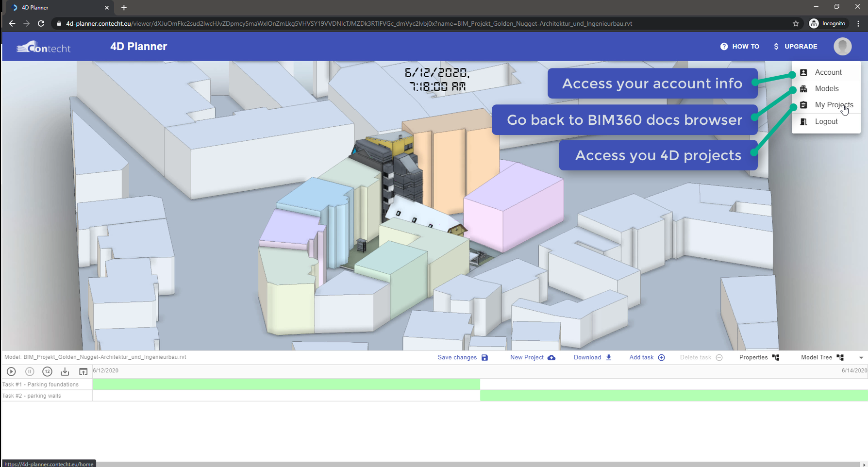Viewport: 868px width, 467px height.
Task: Click the circled 12 speed icon
Action: click(x=47, y=371)
